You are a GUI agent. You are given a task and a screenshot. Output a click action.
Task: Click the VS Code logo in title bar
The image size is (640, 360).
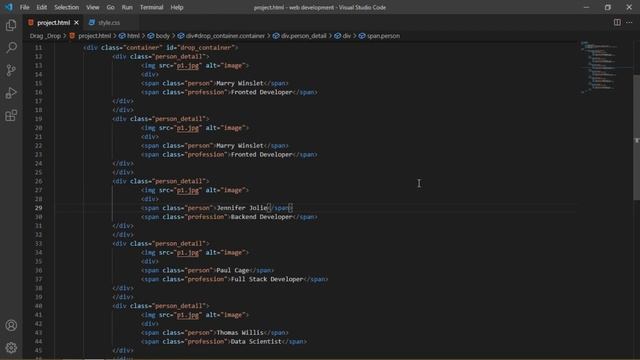pyautogui.click(x=9, y=7)
